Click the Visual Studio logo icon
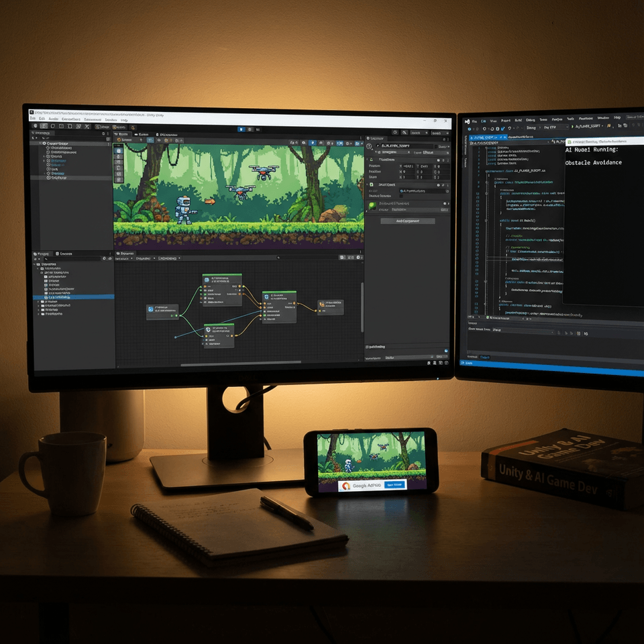 [x=468, y=121]
